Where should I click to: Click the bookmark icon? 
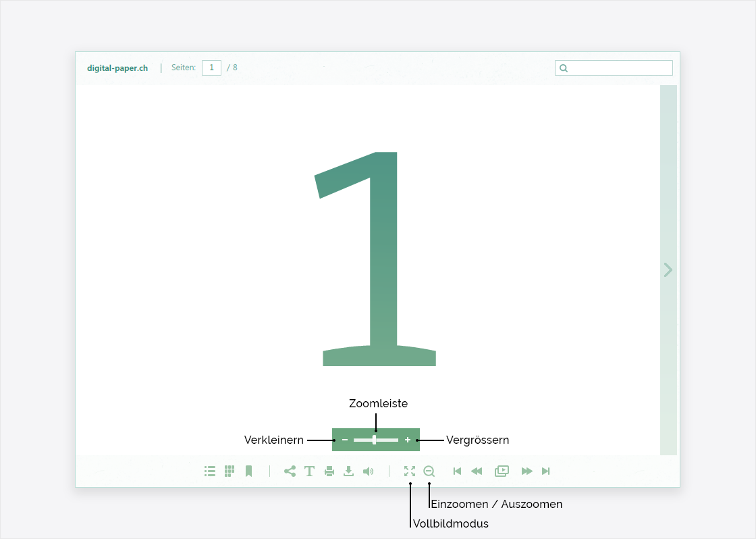click(248, 471)
